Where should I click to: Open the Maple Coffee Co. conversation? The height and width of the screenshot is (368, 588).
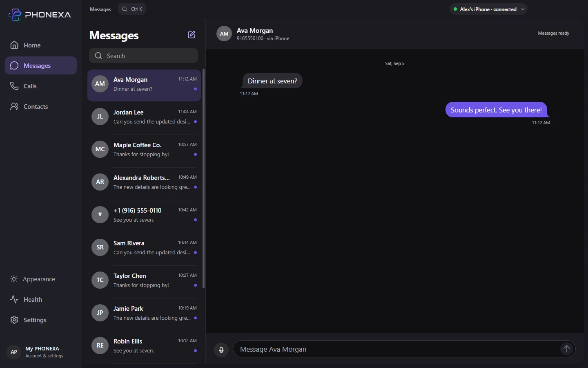[144, 150]
